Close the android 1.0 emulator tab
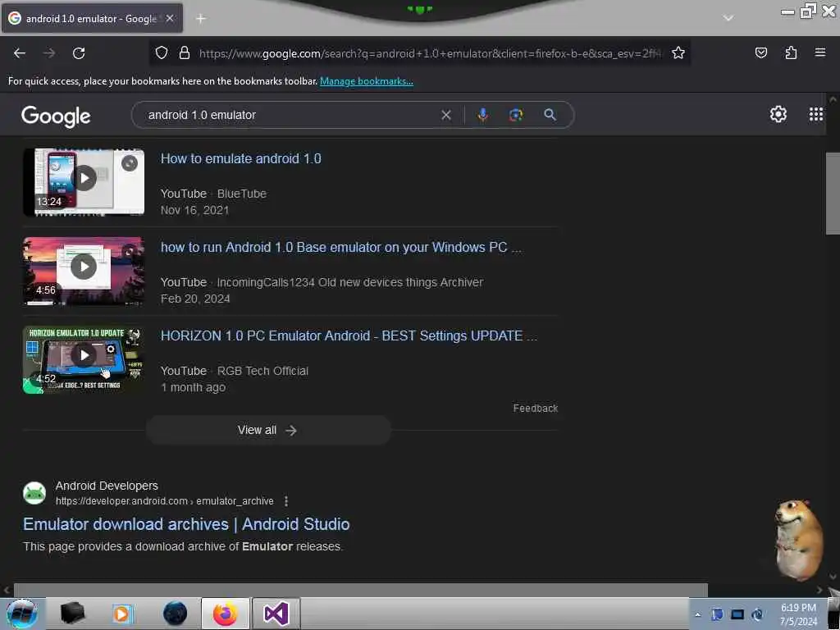 coord(170,18)
